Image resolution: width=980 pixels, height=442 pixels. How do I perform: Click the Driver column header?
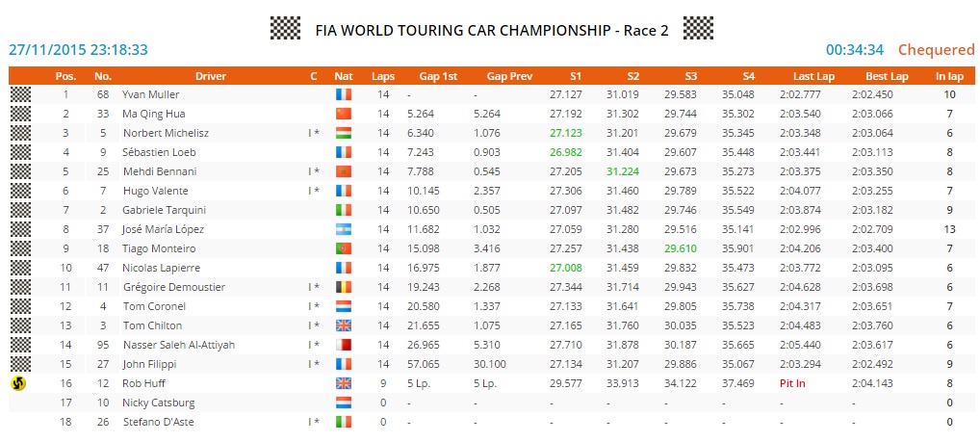point(211,75)
